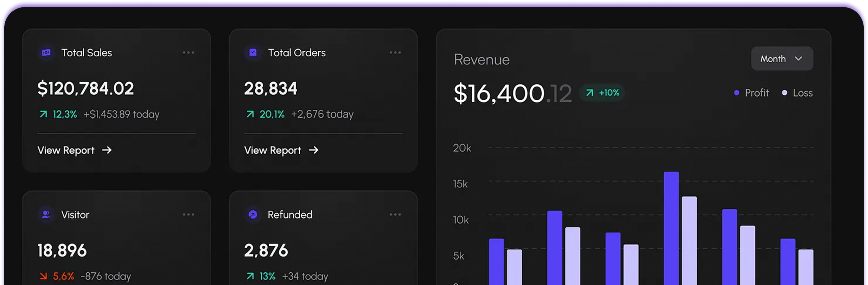
Task: Click the Total Orders card icon
Action: (x=253, y=53)
